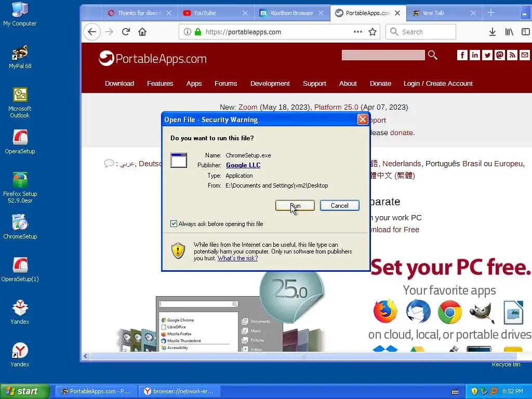Open the Forums menu item
Image resolution: width=532 pixels, height=399 pixels.
225,84
